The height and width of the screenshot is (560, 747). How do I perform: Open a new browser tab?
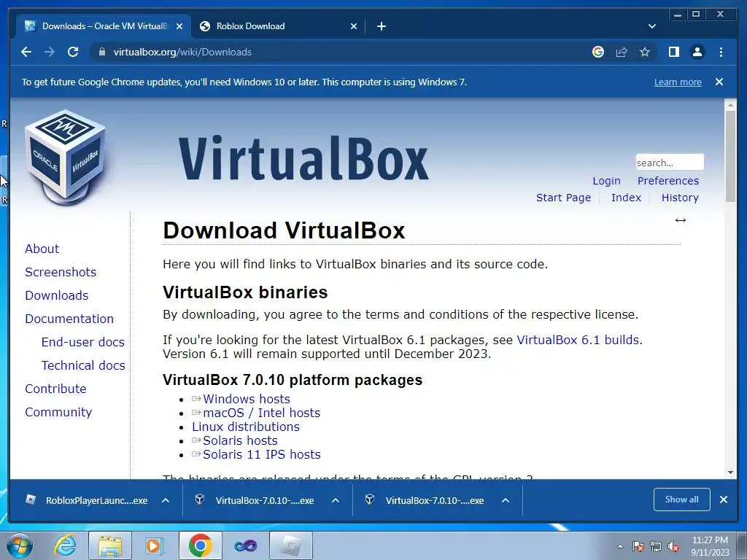tap(381, 26)
